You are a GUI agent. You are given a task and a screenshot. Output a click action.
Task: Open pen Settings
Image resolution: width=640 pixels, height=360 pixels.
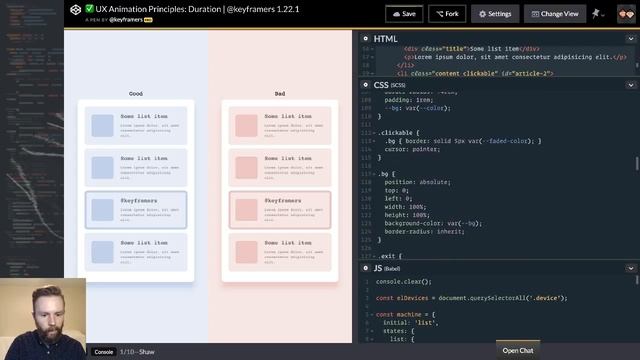(x=495, y=14)
